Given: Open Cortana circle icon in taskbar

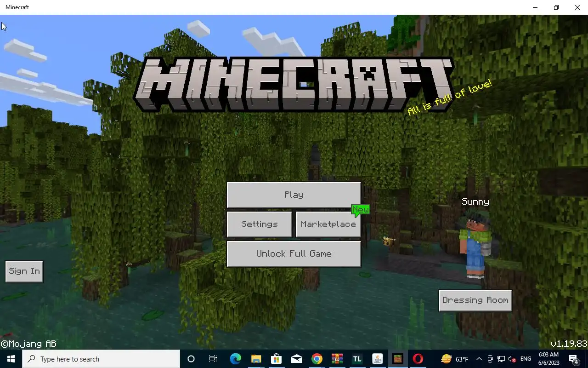Looking at the screenshot, I should click(x=191, y=359).
